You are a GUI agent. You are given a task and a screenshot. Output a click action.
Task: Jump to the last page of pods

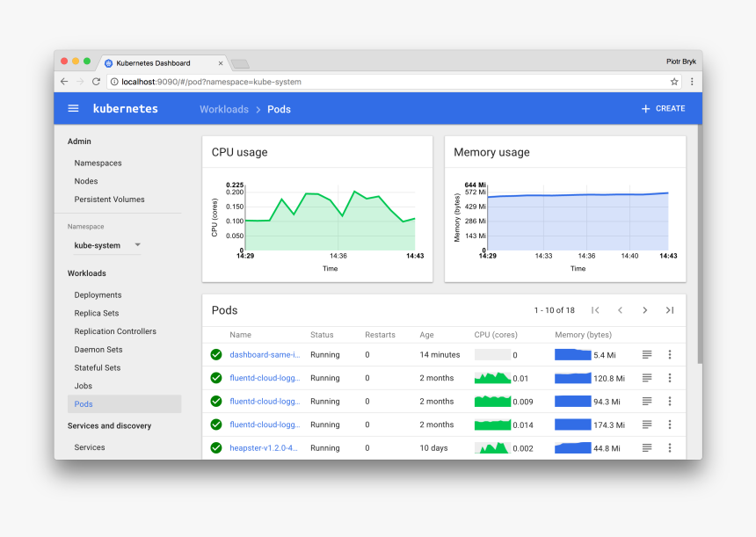coord(669,310)
